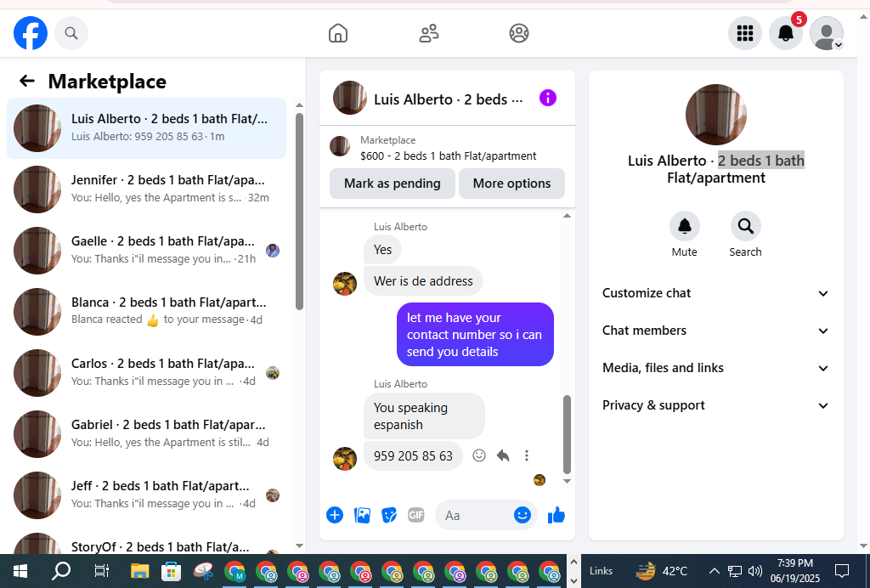
Task: Click the message text field Aa
Action: click(476, 515)
